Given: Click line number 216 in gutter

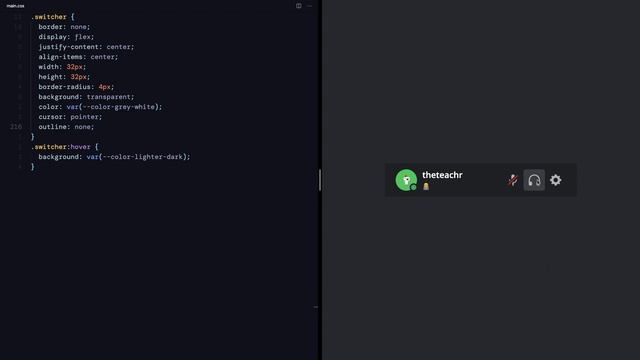Looking at the screenshot, I should pos(16,127).
